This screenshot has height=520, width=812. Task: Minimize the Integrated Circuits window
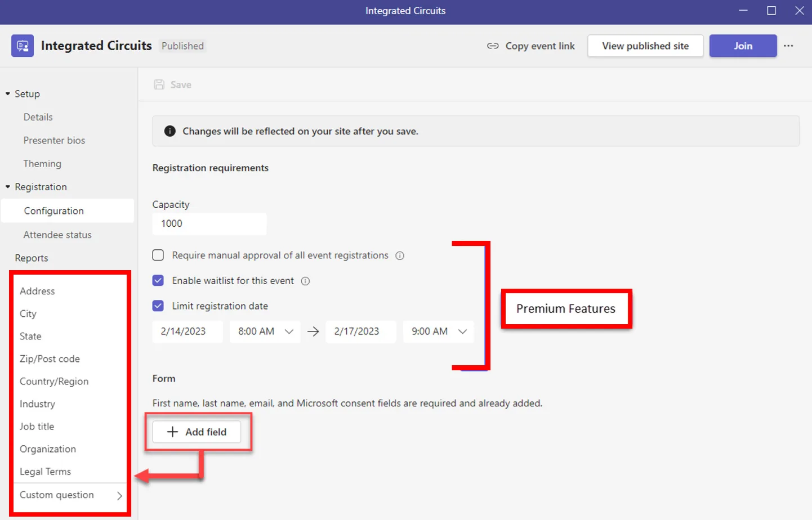pos(743,11)
